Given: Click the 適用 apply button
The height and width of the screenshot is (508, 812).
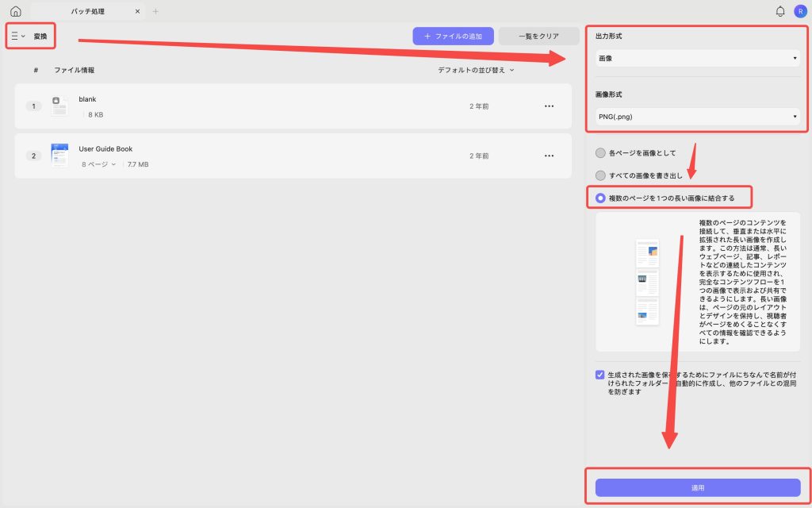Looking at the screenshot, I should pos(698,488).
